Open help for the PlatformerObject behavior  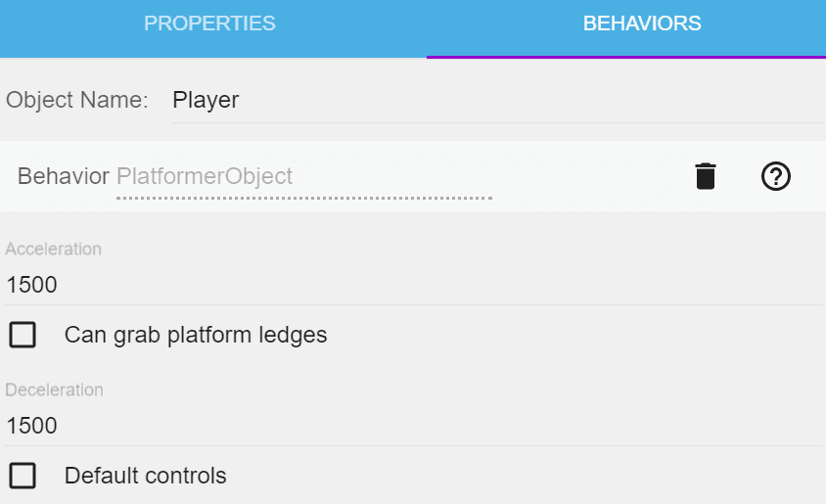[x=775, y=176]
